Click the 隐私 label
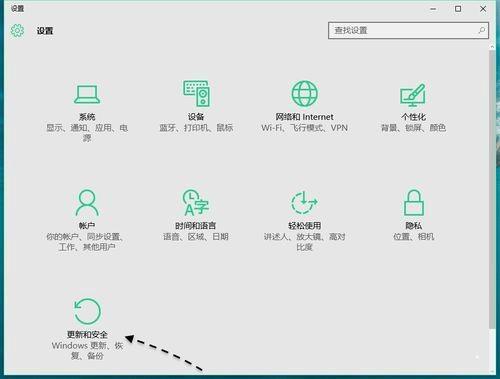The image size is (500, 379). pyautogui.click(x=414, y=226)
